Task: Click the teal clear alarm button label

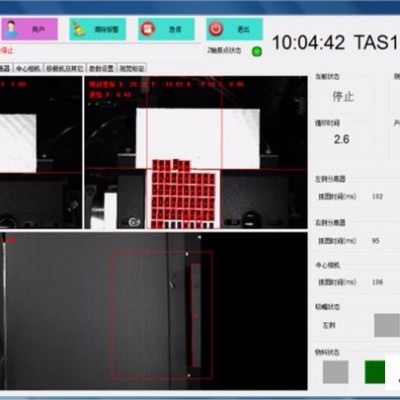Action: coord(107,29)
